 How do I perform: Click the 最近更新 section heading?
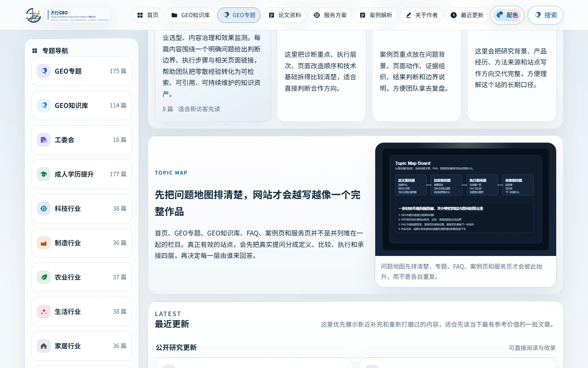point(172,324)
